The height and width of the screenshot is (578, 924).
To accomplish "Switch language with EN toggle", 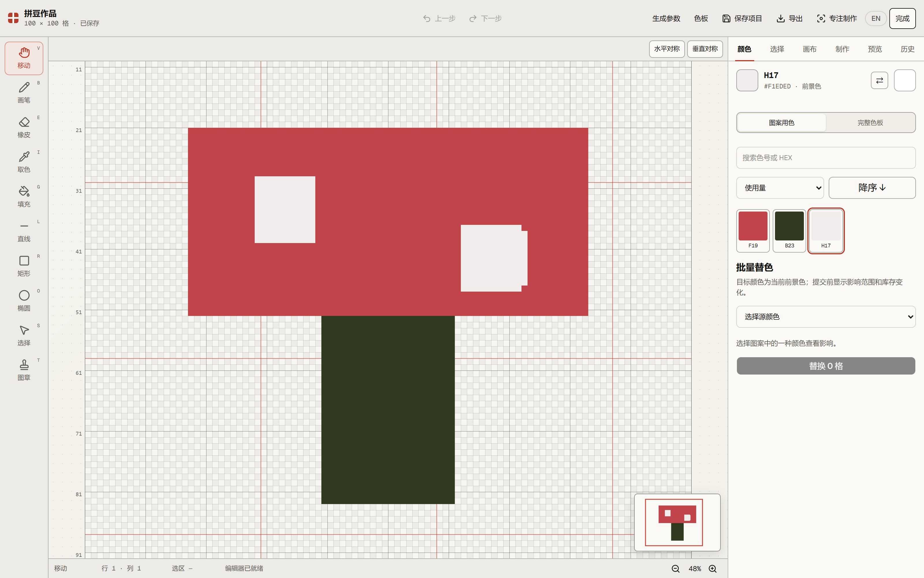I will [x=876, y=18].
